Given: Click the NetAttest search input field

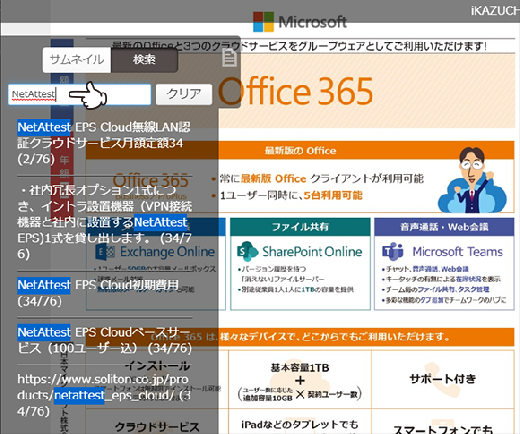Looking at the screenshot, I should (79, 95).
